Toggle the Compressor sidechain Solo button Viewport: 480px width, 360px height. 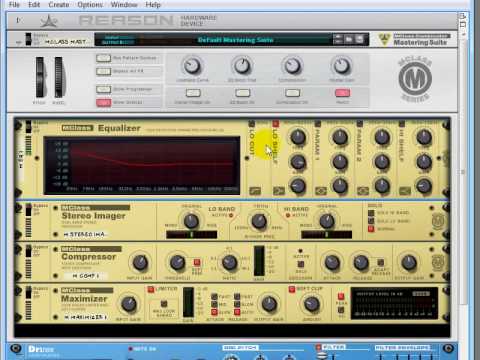(x=301, y=264)
